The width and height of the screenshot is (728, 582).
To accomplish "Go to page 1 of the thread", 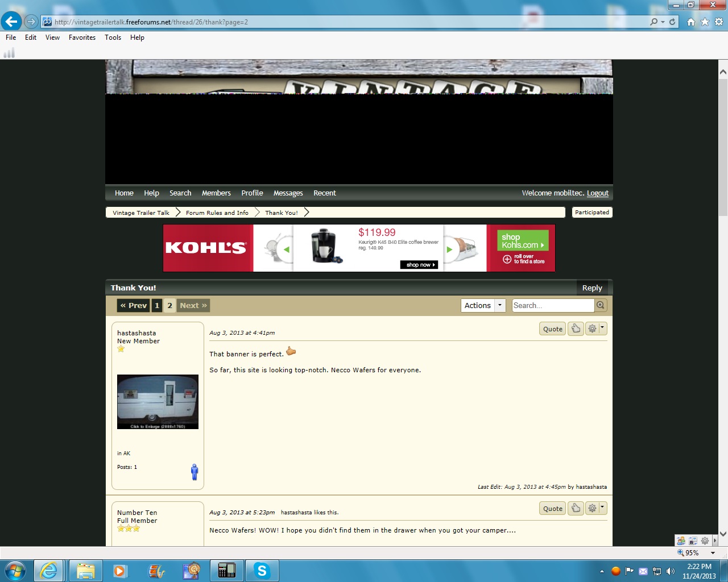I will pyautogui.click(x=157, y=305).
